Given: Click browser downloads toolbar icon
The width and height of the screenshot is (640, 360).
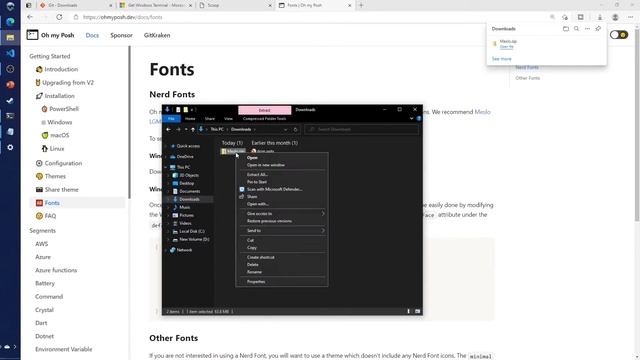Looking at the screenshot, I should [600, 17].
